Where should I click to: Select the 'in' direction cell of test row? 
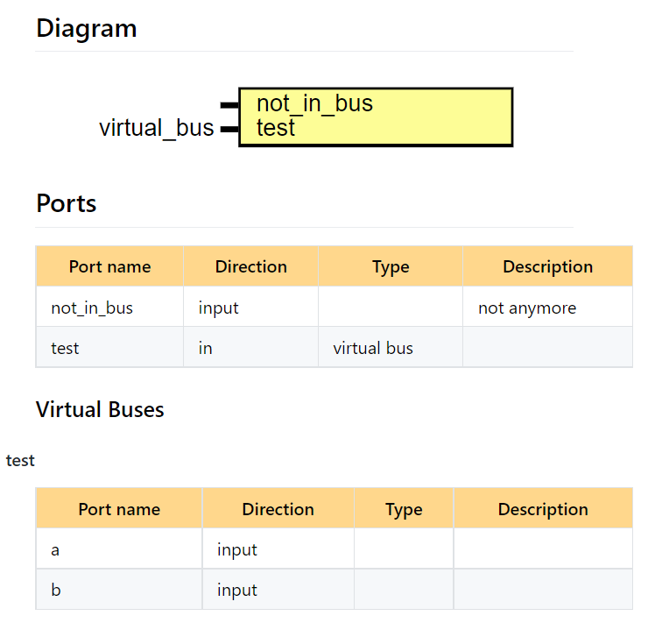tap(250, 347)
